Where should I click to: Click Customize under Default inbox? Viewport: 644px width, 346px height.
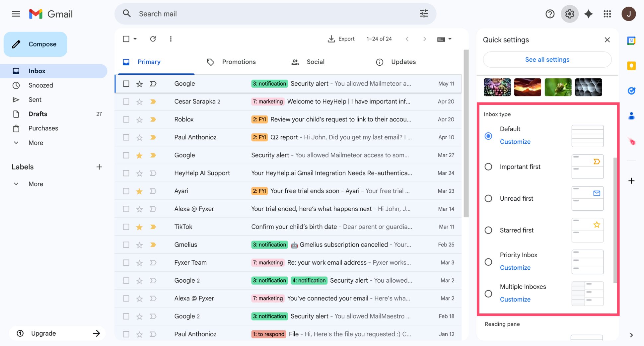(515, 142)
